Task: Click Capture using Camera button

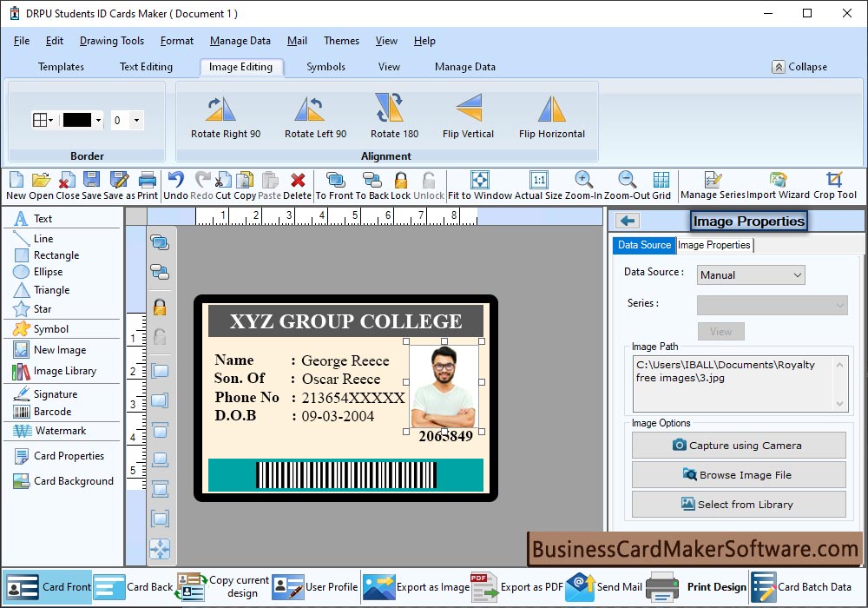Action: pyautogui.click(x=739, y=446)
